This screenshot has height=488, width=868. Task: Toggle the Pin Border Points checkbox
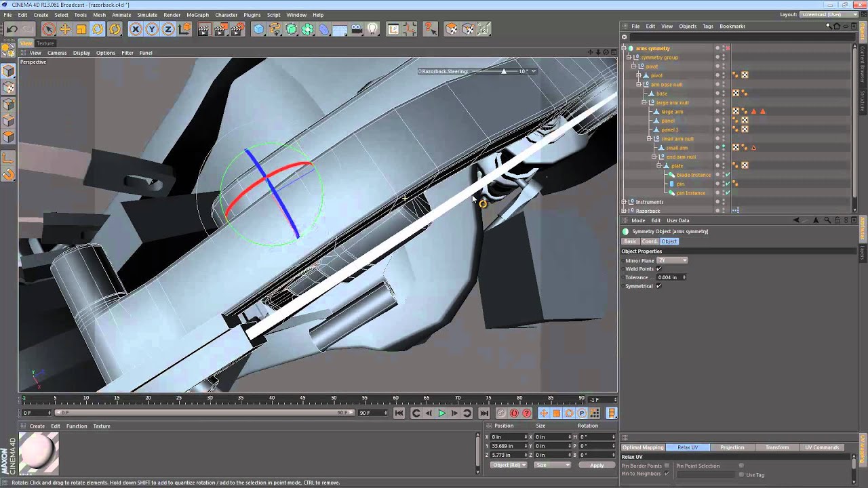(x=667, y=466)
